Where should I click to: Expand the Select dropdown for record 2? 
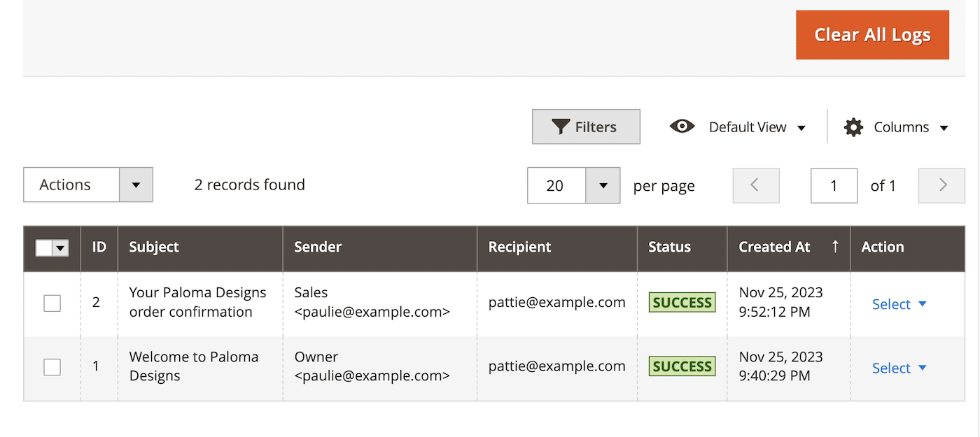[899, 303]
